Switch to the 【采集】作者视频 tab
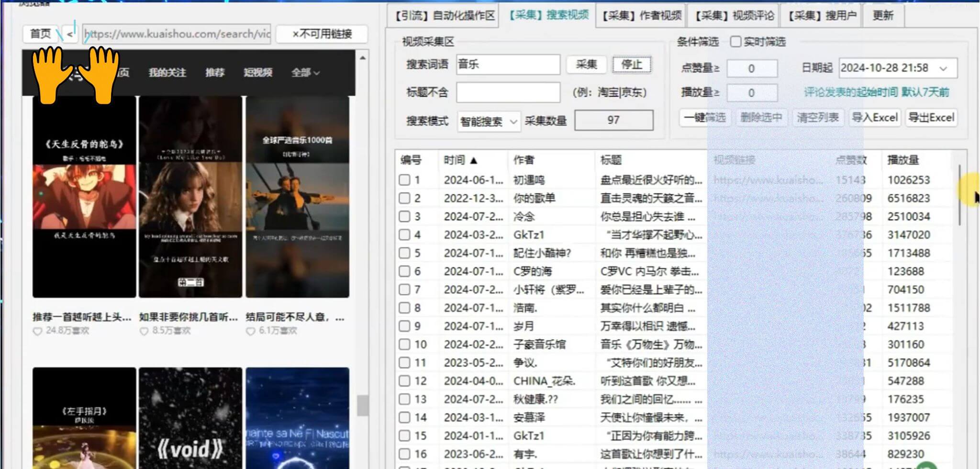Image resolution: width=980 pixels, height=469 pixels. (640, 15)
